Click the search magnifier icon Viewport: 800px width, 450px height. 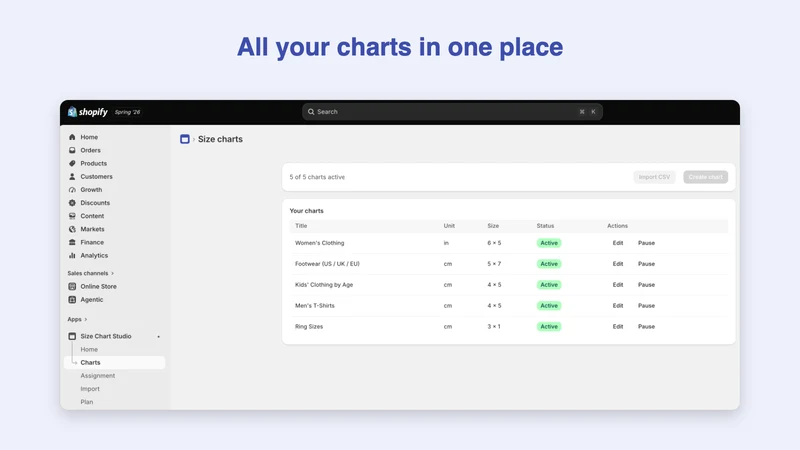[311, 112]
